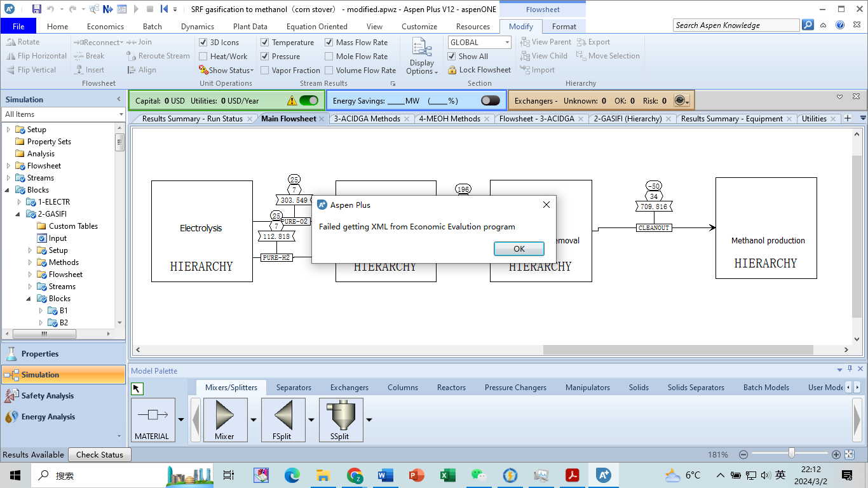Click OK in the Aspen Plus dialog
This screenshot has height=488, width=868.
point(519,248)
